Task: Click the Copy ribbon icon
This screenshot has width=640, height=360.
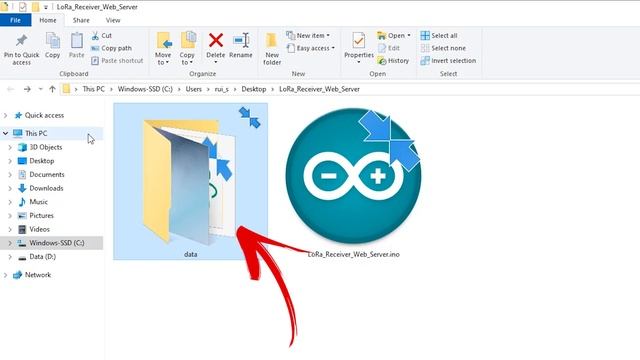Action: pyautogui.click(x=53, y=40)
